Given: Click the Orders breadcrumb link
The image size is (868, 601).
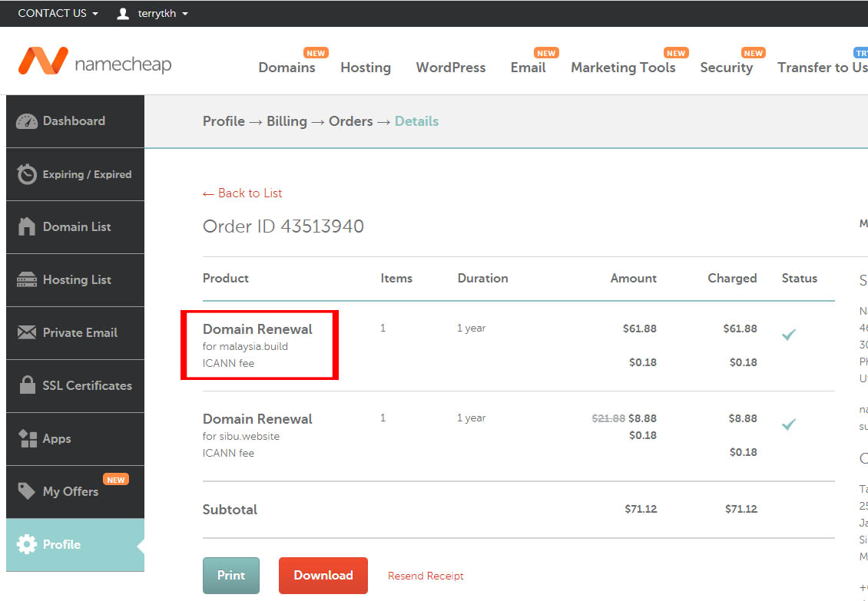Looking at the screenshot, I should click(x=351, y=121).
